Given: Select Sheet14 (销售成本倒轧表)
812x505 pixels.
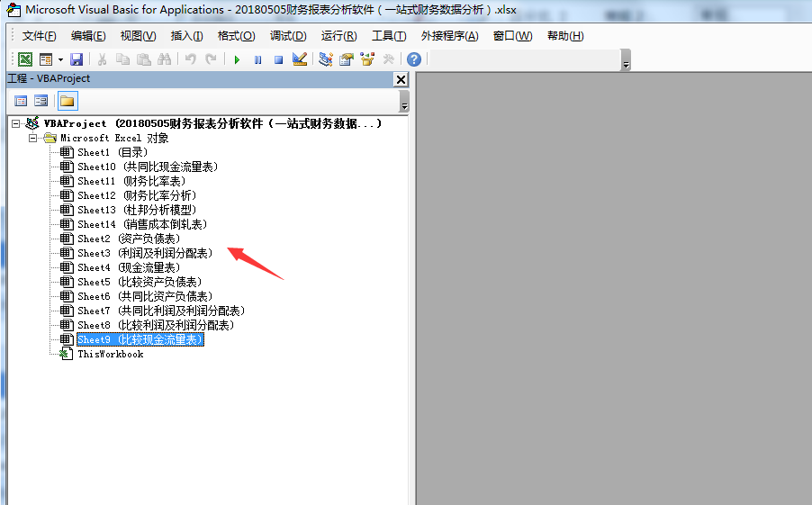Looking at the screenshot, I should click(x=142, y=225).
